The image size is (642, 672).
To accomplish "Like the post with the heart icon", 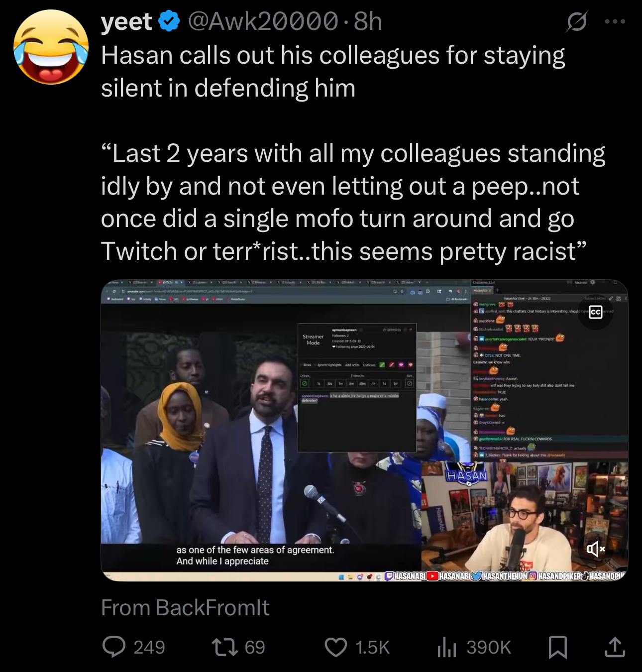I will point(336,647).
